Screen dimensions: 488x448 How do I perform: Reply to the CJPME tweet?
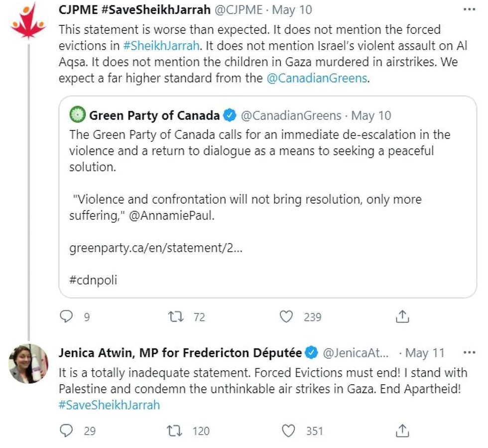point(66,317)
